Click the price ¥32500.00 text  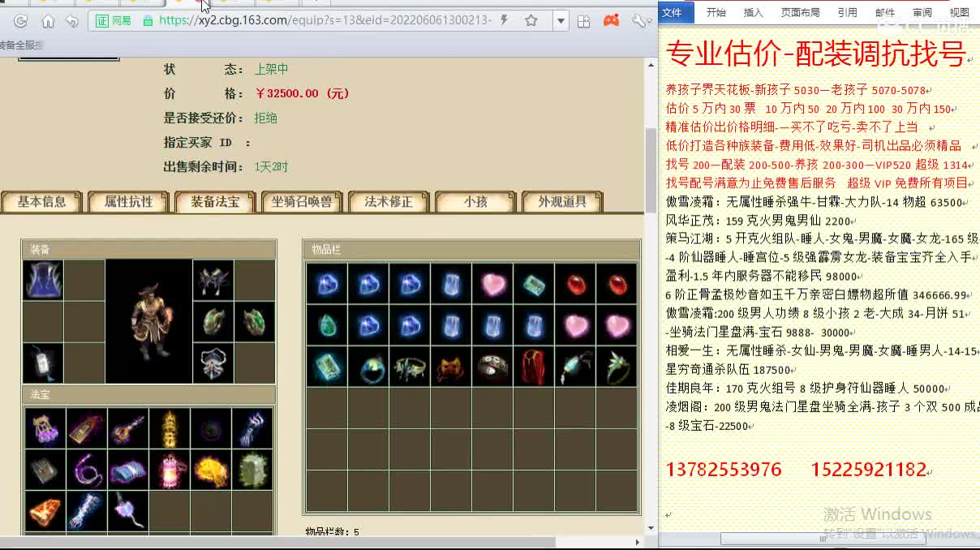[x=302, y=93]
